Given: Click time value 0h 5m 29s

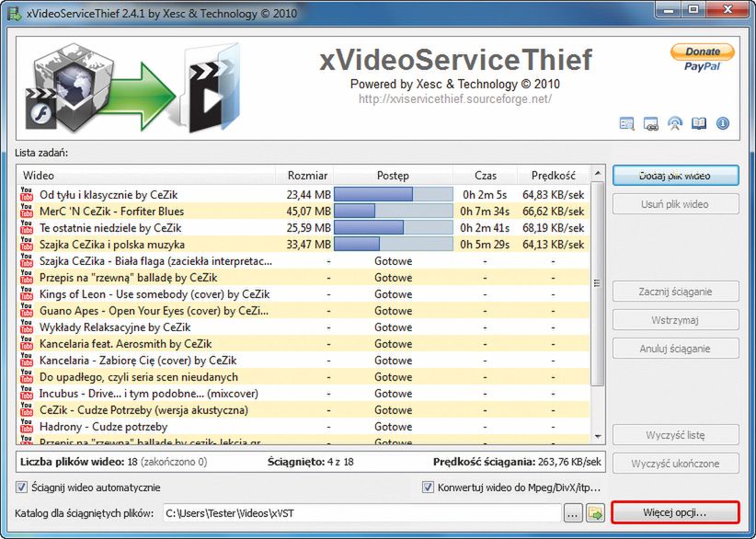Looking at the screenshot, I should coord(485,244).
